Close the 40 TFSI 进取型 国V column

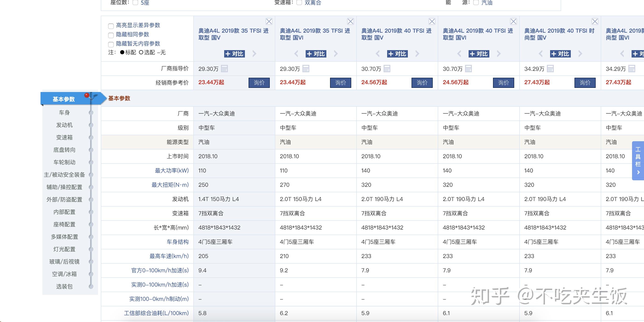point(432,21)
